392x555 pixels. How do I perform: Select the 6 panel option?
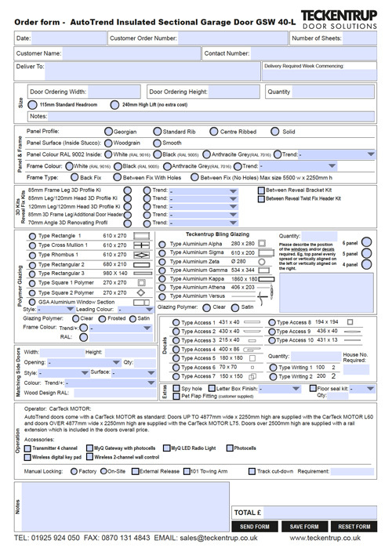coord(366,242)
